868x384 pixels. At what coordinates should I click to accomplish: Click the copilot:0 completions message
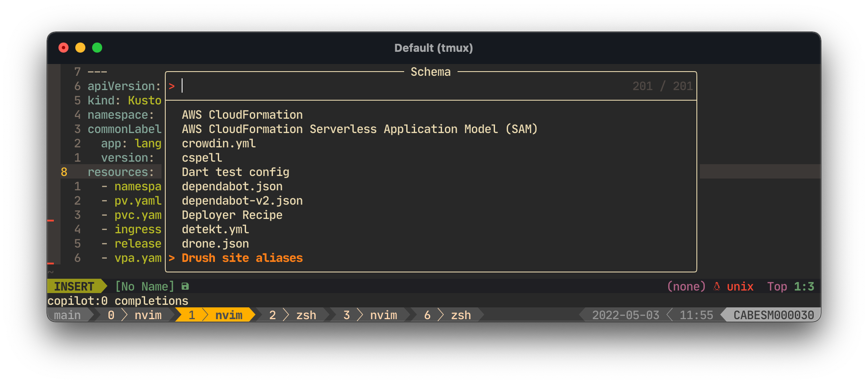pos(118,301)
